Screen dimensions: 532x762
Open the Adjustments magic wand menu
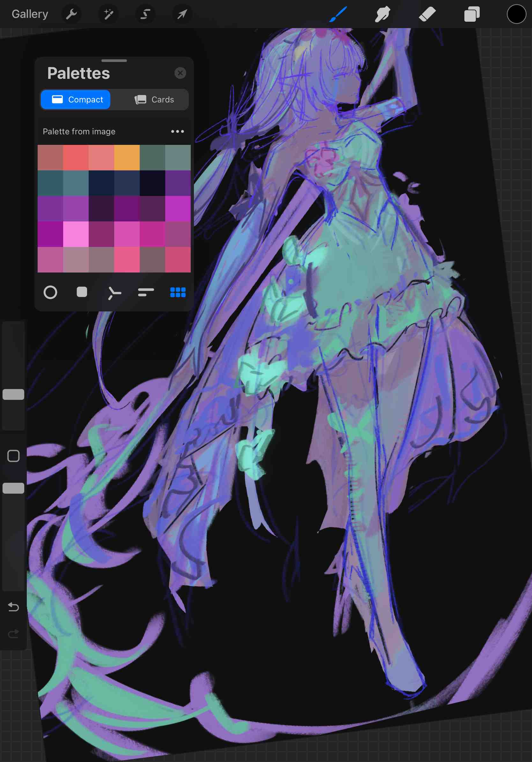(108, 14)
